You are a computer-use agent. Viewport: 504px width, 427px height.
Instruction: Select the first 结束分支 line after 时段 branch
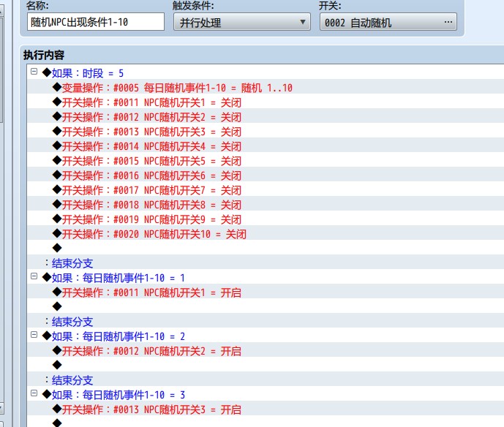266,263
